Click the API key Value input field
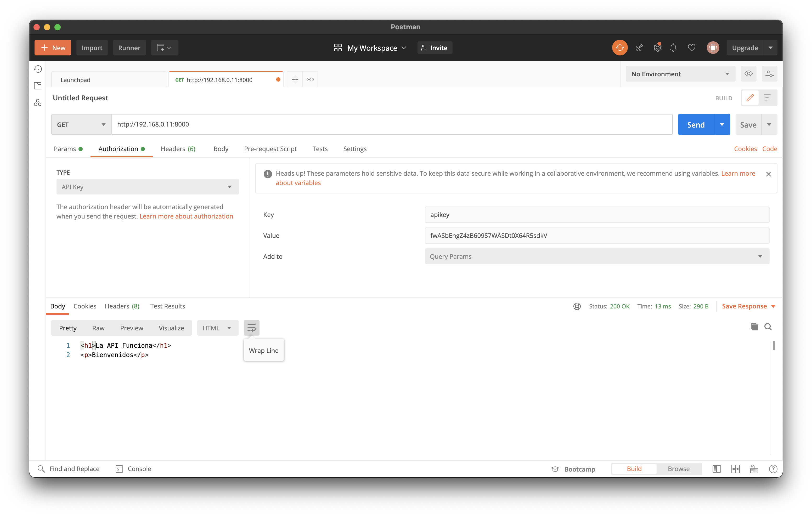812x516 pixels. pos(596,236)
